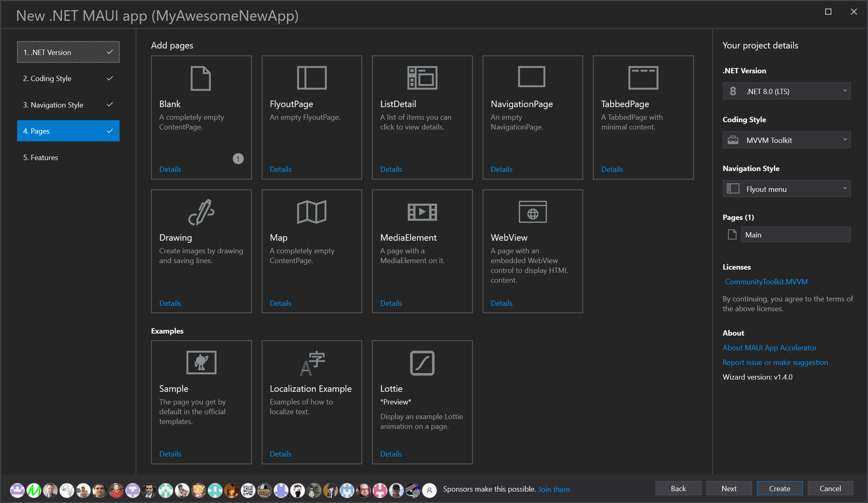This screenshot has width=868, height=503.
Task: Pick the MediaElement film icon
Action: [422, 212]
